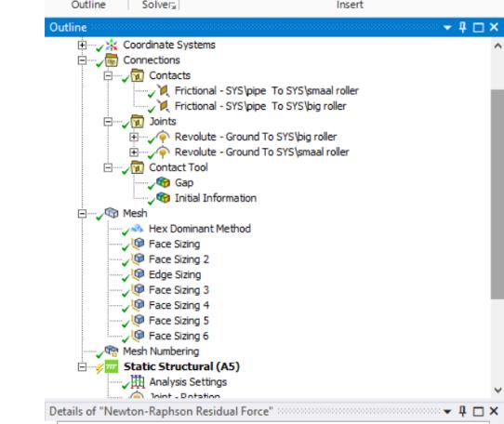Select the Edge Sizing item
Viewport: 504px width, 424px height.
click(175, 274)
